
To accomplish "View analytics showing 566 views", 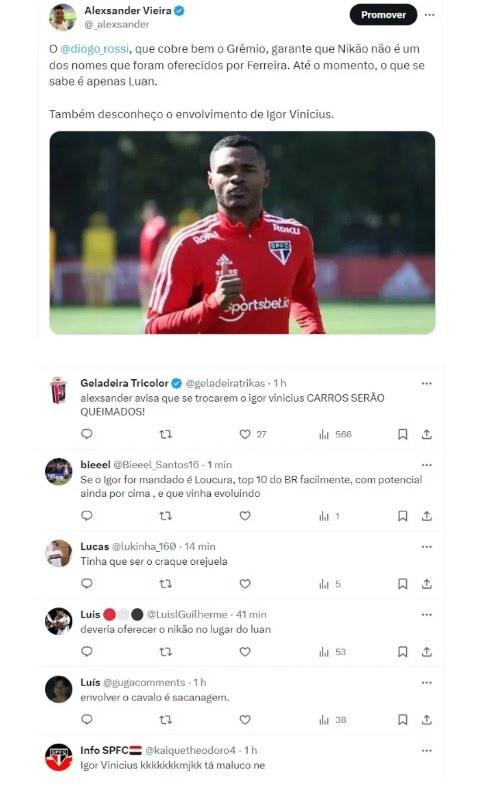I will (335, 434).
